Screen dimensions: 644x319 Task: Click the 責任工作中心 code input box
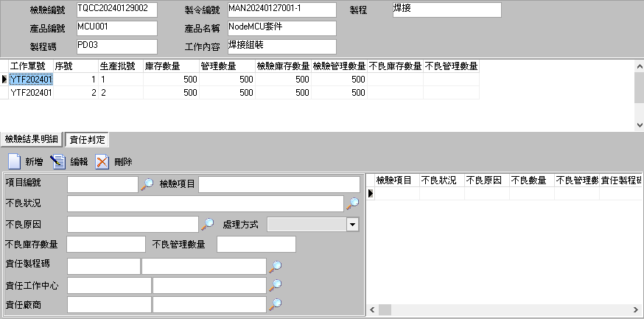click(x=109, y=285)
